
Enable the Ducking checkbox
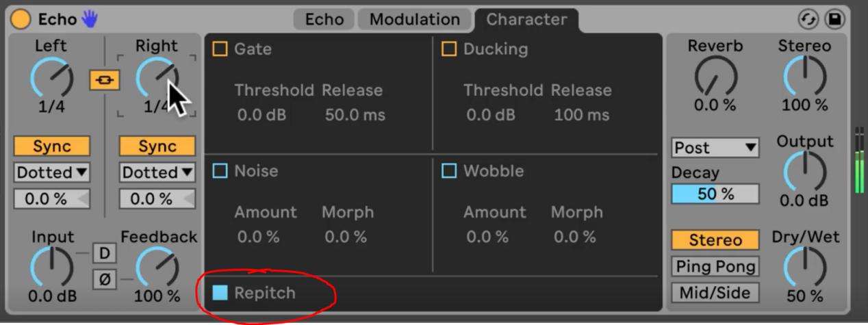[x=449, y=49]
